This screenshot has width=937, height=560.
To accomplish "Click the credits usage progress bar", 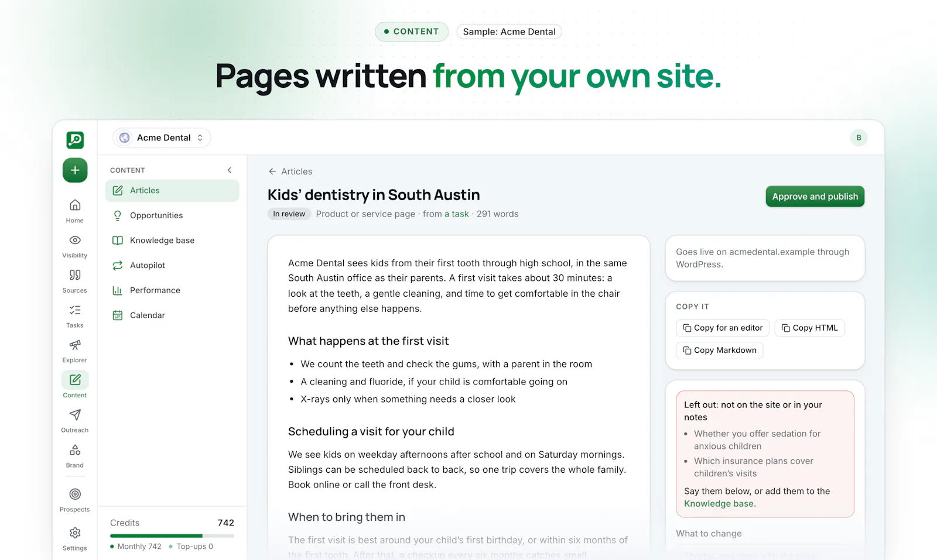I will pos(172,535).
